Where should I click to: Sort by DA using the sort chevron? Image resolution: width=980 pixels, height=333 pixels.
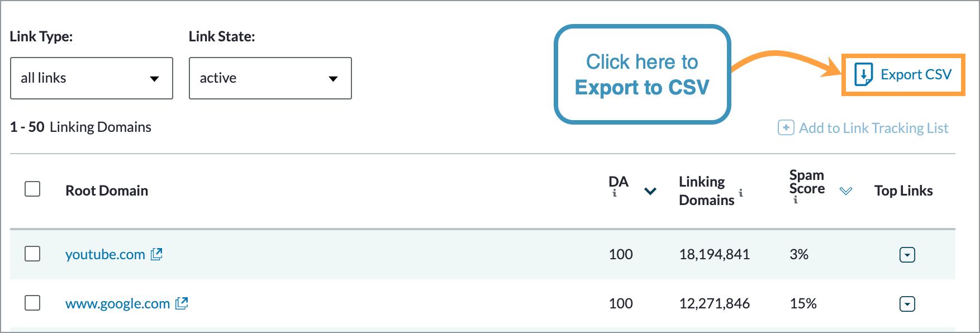[650, 192]
